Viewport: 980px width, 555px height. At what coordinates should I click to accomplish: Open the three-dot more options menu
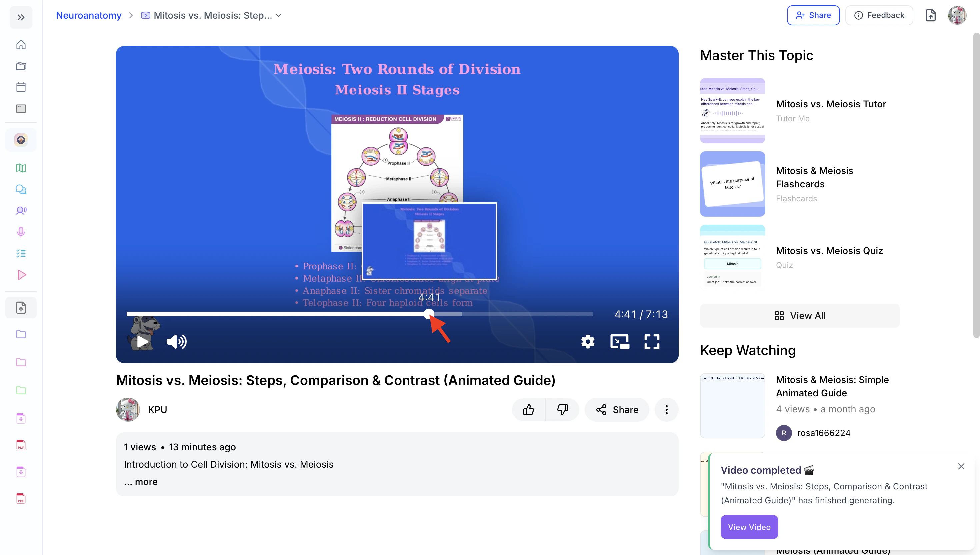coord(667,409)
